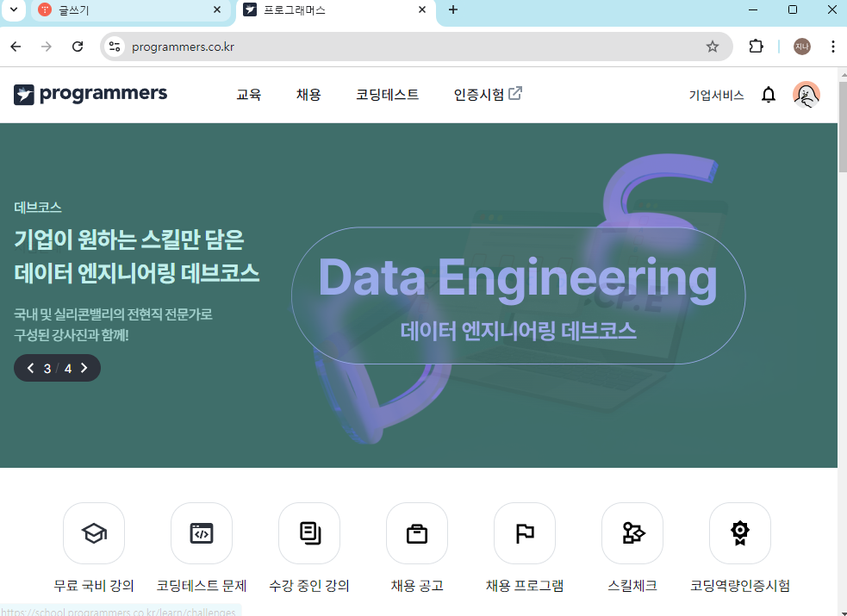Click the 수강 중인 강의 label
This screenshot has height=616, width=847.
point(309,586)
